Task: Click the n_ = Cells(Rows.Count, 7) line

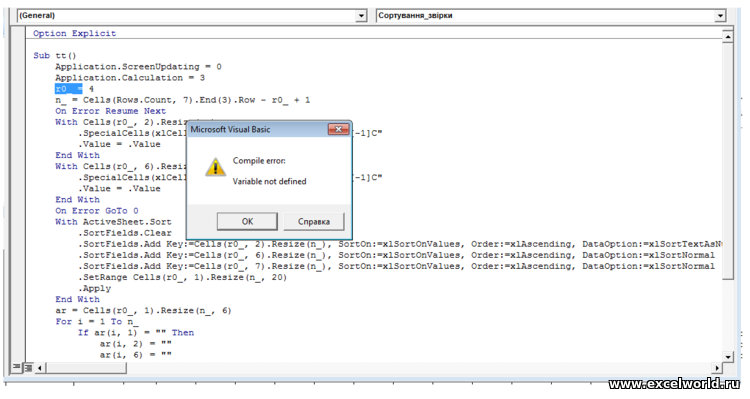Action: point(183,100)
